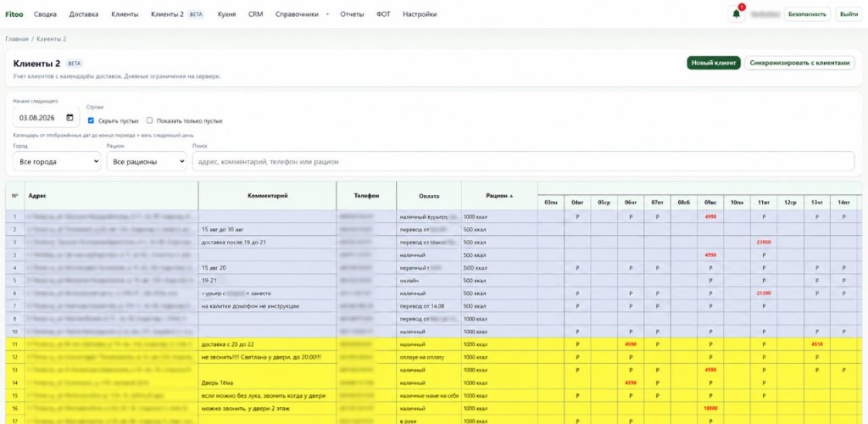The height and width of the screenshot is (424, 868).
Task: Click the red 21390 cell
Action: pos(764,293)
